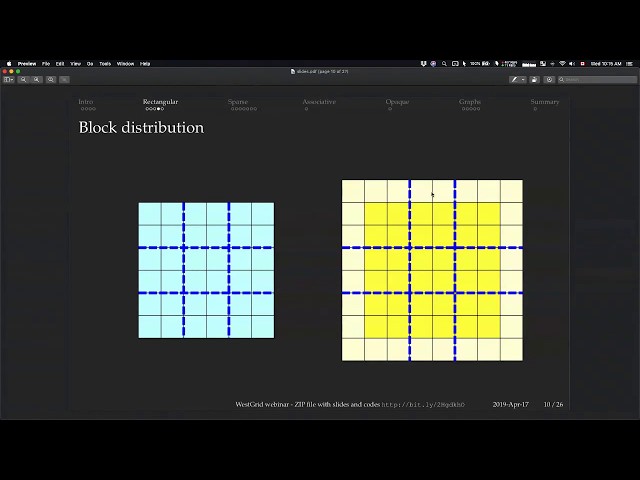Image resolution: width=640 pixels, height=480 pixels.
Task: Click the Wi-Fi status icon
Action: [x=562, y=64]
